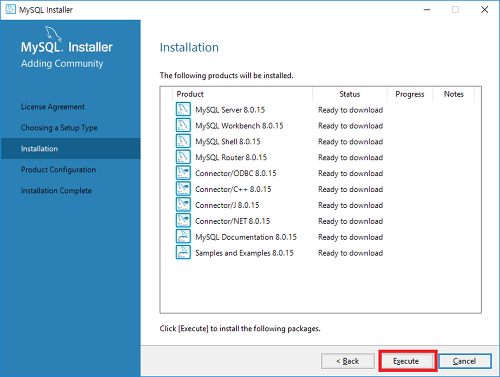Minimize the MySQL Installer window
500x377 pixels.
pos(427,10)
